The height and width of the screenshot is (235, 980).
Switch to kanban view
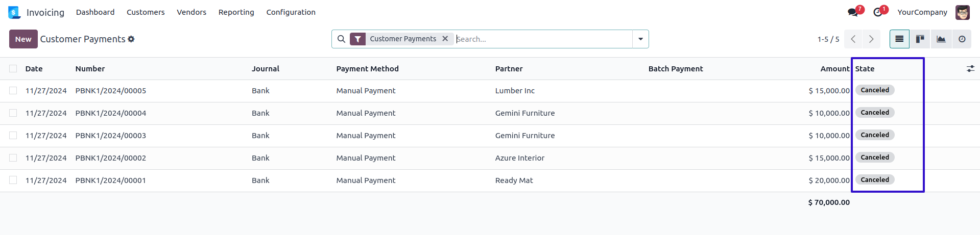[x=920, y=39]
